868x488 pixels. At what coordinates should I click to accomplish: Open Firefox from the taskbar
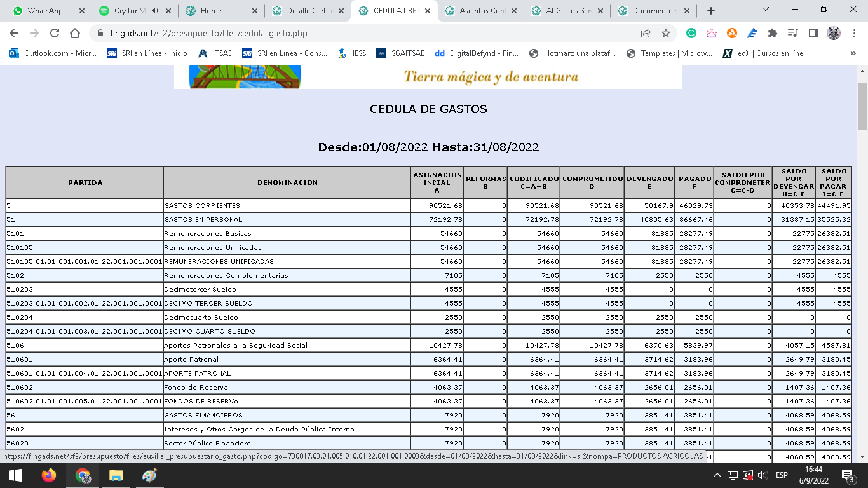click(x=49, y=475)
